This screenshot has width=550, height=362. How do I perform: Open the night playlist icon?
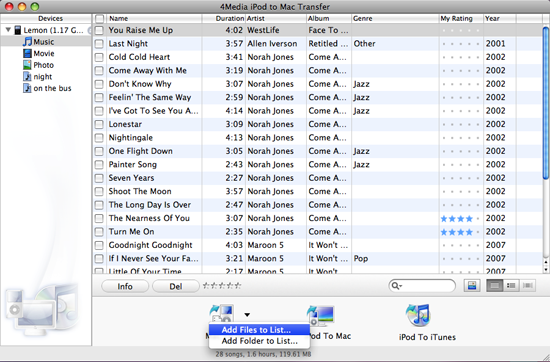click(x=27, y=76)
